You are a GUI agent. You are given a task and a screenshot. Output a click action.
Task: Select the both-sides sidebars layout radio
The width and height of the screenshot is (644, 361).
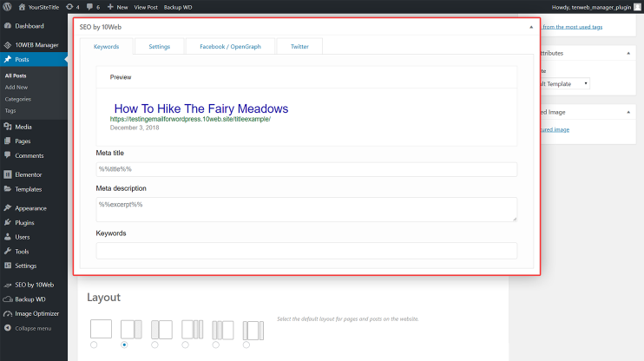(246, 345)
